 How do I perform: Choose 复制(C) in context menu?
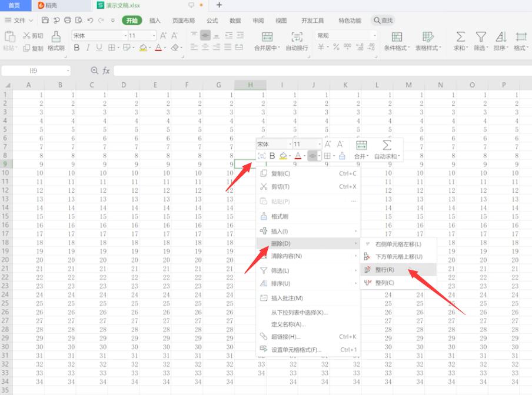(x=308, y=173)
